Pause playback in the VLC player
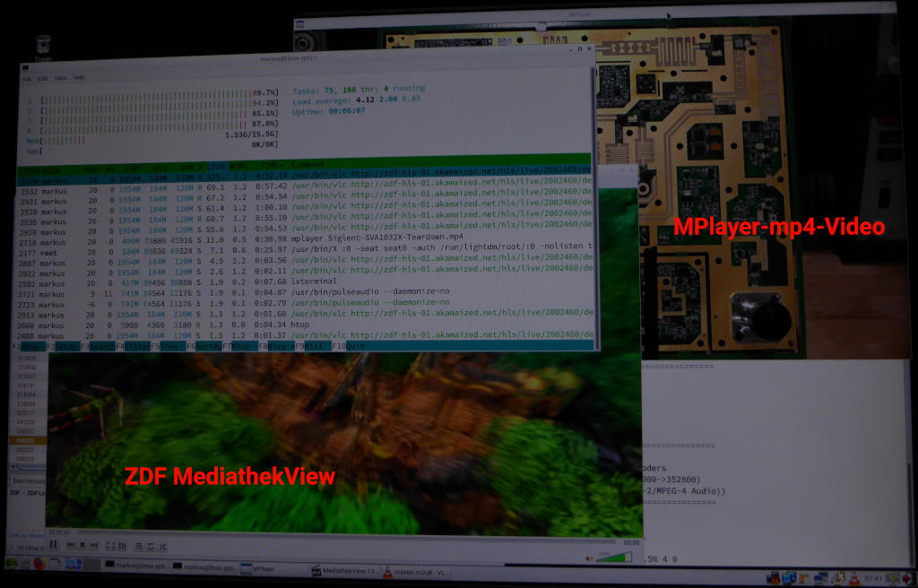918x588 pixels. (x=53, y=544)
